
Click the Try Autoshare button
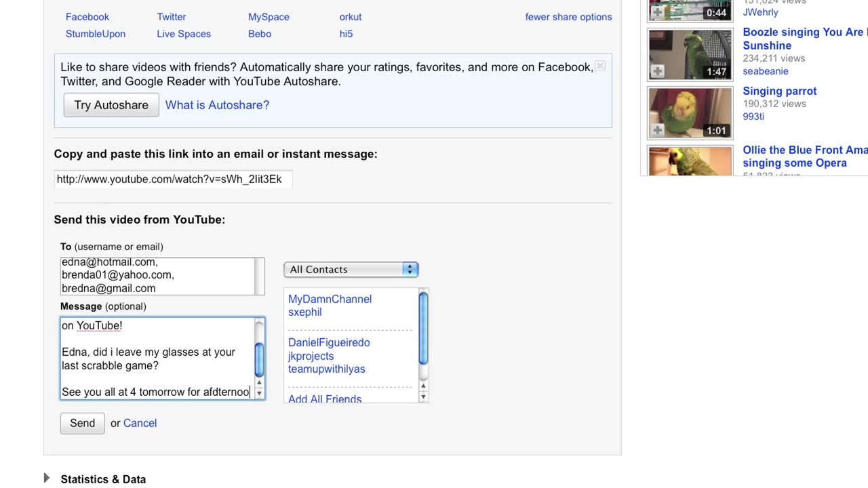click(111, 105)
